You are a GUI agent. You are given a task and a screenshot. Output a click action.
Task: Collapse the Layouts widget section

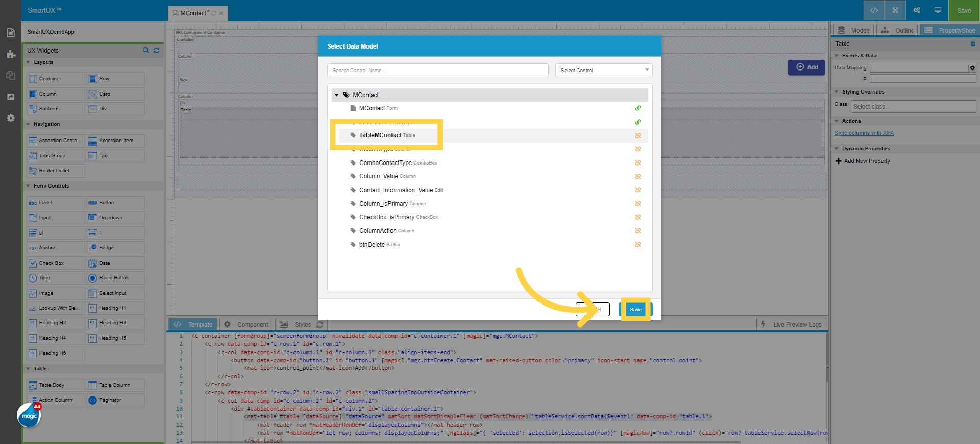tap(28, 62)
